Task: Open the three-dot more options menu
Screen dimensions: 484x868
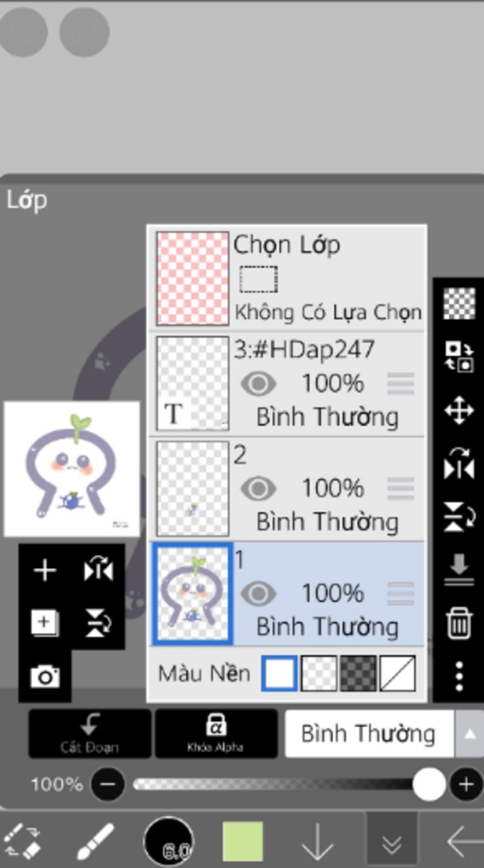Action: click(459, 677)
